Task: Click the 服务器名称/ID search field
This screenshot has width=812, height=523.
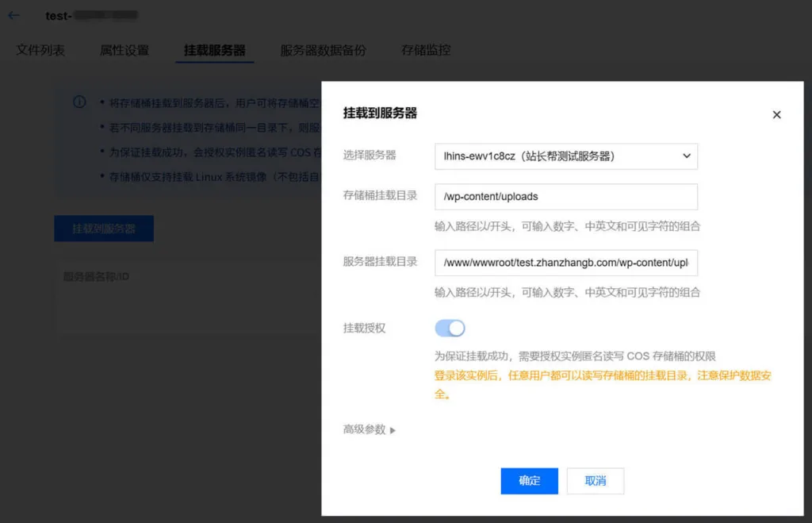Action: pyautogui.click(x=119, y=275)
